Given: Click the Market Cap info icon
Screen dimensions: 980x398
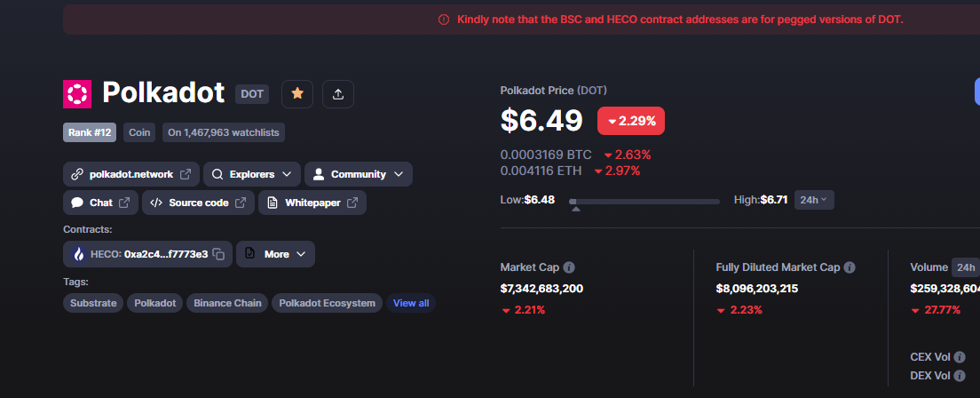Looking at the screenshot, I should 569,267.
